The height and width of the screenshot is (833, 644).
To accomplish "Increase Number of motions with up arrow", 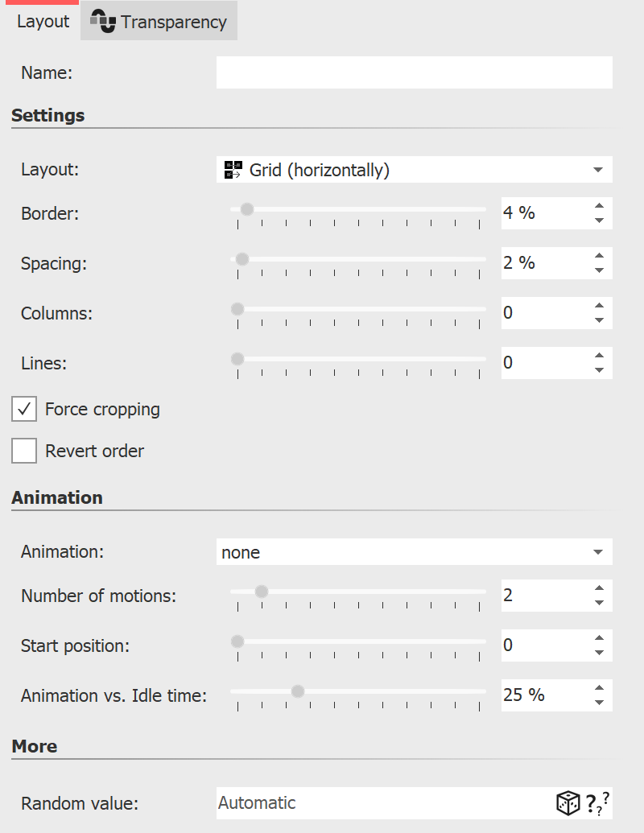I will (x=600, y=589).
